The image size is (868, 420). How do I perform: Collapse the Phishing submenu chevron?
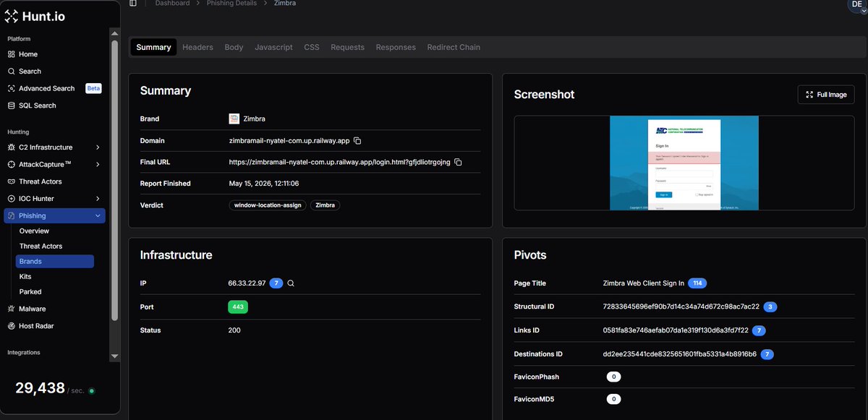pos(98,215)
